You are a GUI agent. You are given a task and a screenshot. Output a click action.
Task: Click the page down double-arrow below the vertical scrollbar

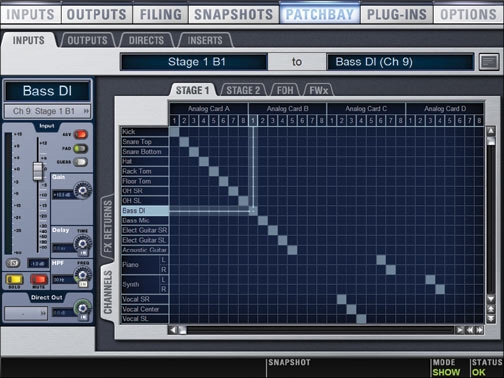[491, 319]
